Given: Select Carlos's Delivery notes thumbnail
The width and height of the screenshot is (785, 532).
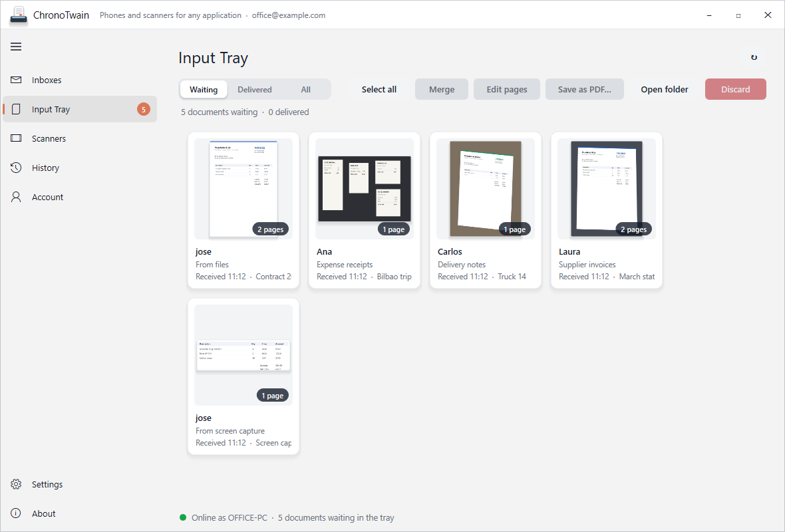Looking at the screenshot, I should [486, 189].
